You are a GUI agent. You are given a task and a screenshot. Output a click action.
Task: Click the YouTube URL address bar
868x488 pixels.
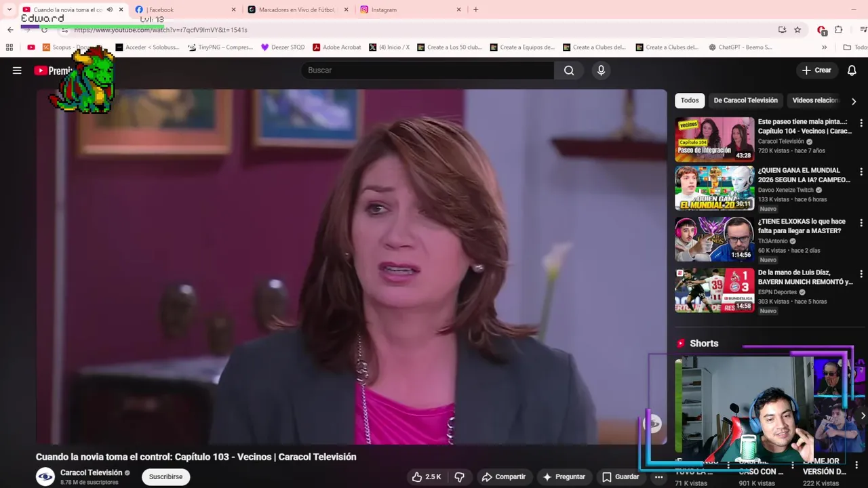(x=420, y=30)
